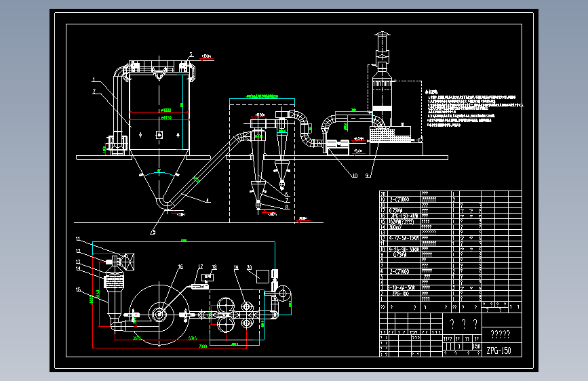Click callout number 11 in the plan view

(x=78, y=239)
